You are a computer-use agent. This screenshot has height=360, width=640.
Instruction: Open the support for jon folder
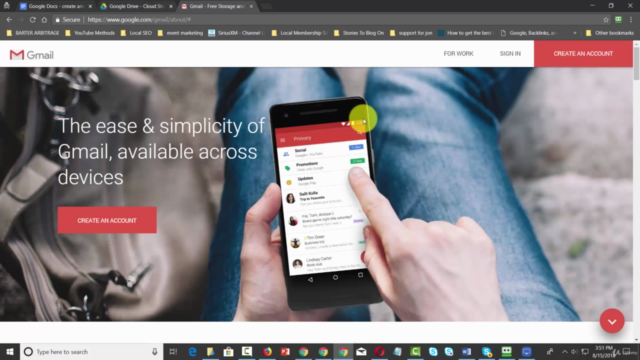[x=411, y=33]
